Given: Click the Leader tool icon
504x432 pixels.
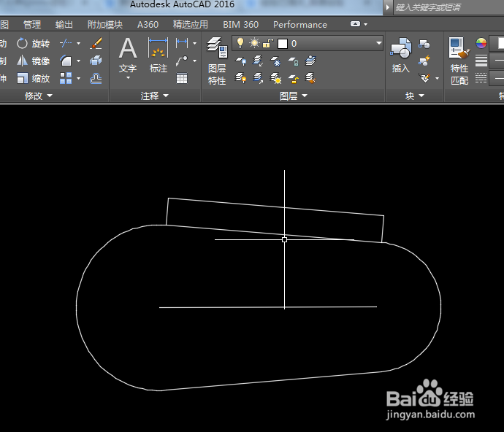Looking at the screenshot, I should 182,61.
